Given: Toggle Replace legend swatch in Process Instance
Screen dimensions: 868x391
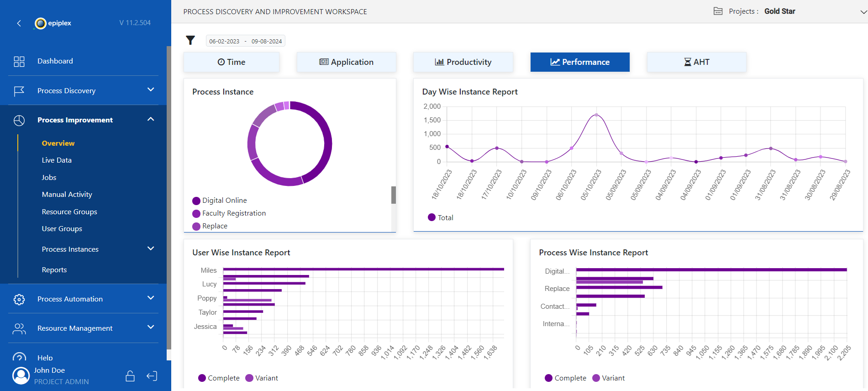Looking at the screenshot, I should point(196,227).
